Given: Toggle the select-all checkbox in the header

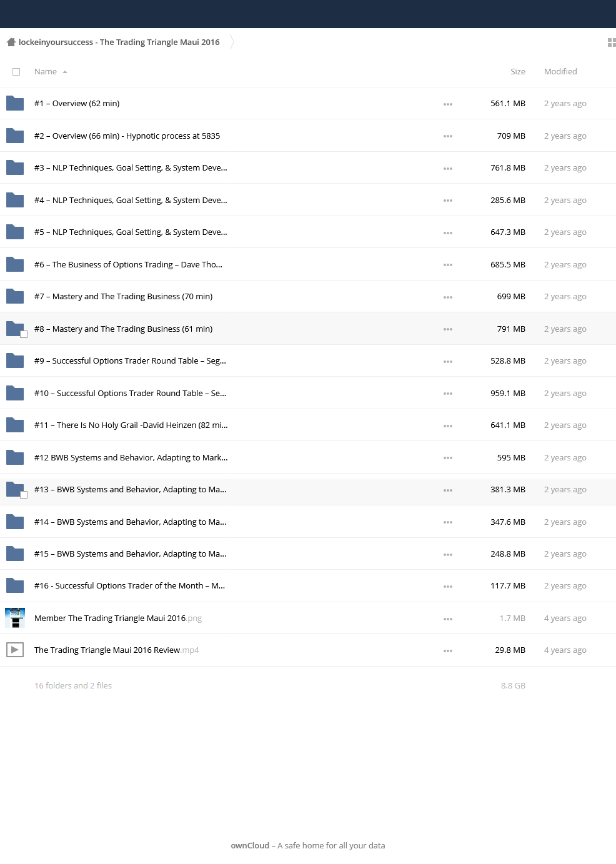Looking at the screenshot, I should 16,72.
